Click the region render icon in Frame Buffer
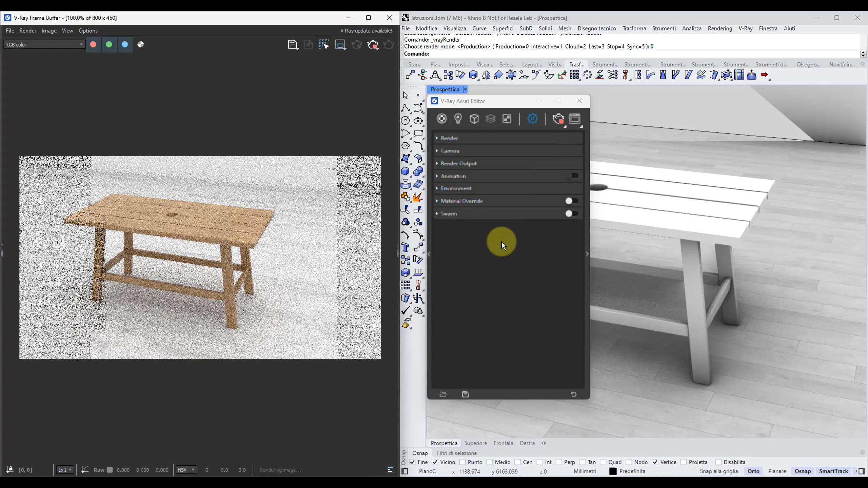Image resolution: width=868 pixels, height=488 pixels. click(x=340, y=44)
